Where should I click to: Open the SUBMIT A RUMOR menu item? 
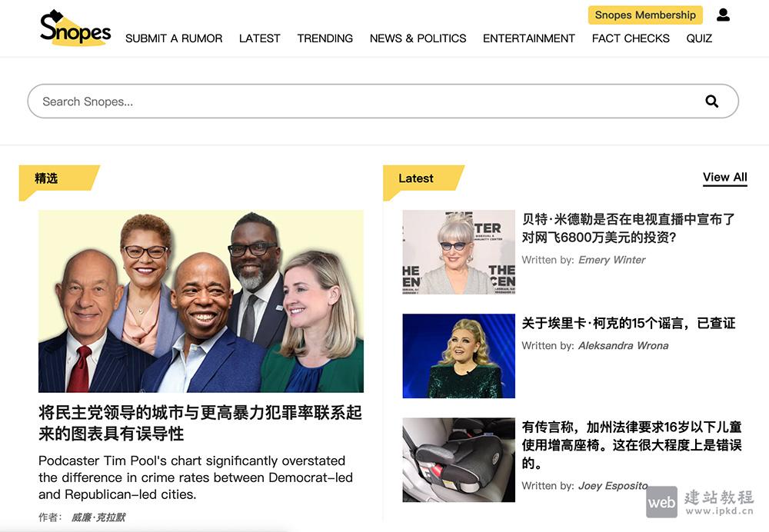pyautogui.click(x=174, y=38)
